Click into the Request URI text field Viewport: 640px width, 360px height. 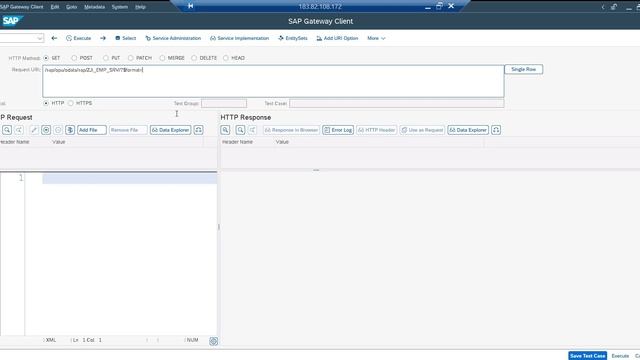[273, 81]
